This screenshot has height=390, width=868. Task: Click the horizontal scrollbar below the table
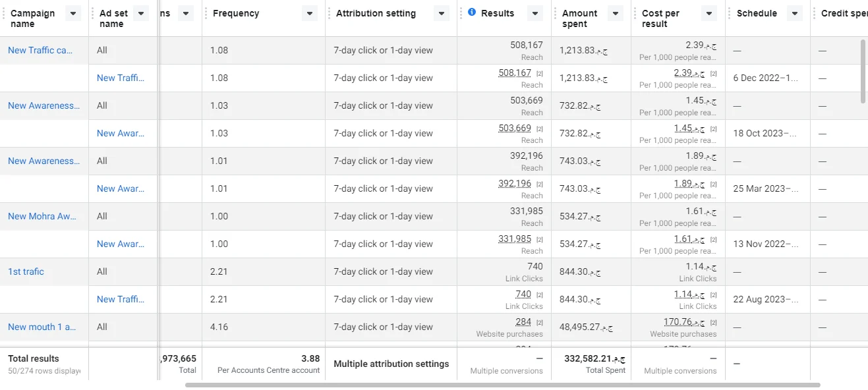(502, 385)
